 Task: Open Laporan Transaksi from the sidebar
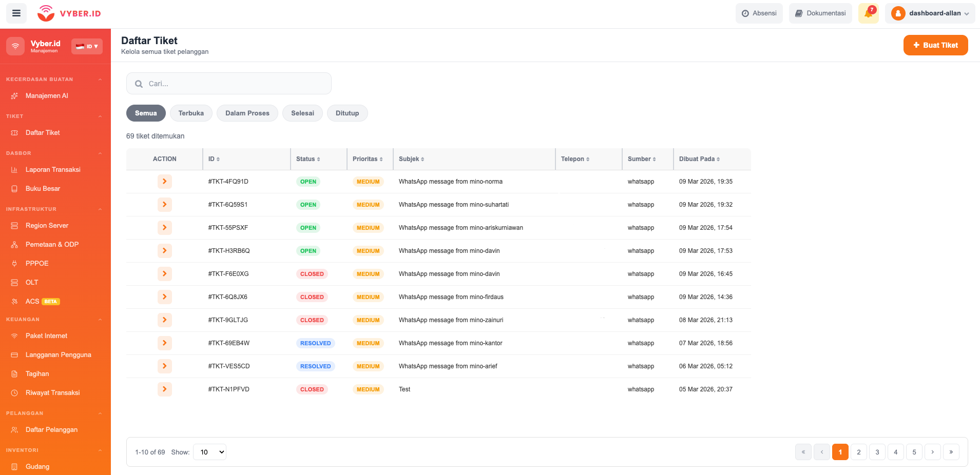53,169
